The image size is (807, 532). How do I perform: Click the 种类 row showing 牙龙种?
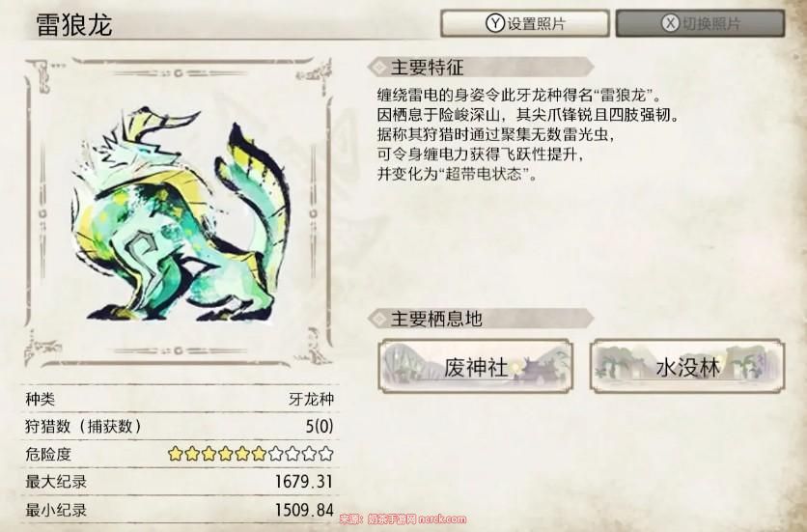(x=180, y=399)
